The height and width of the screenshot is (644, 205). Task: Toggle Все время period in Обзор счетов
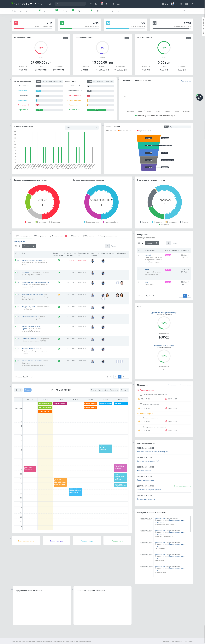point(100,81)
